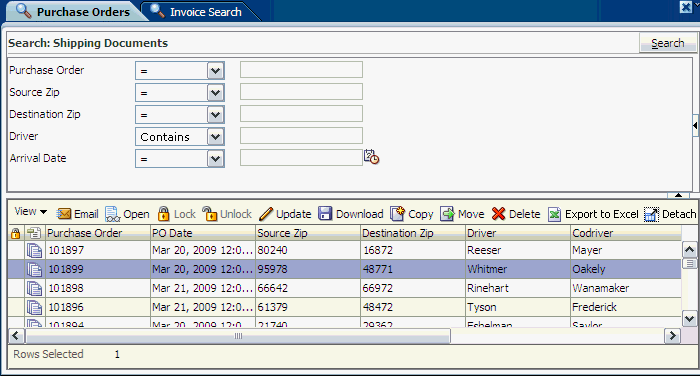Viewport: 700px width, 376px height.
Task: Click the Source Zip value field
Action: pos(301,92)
